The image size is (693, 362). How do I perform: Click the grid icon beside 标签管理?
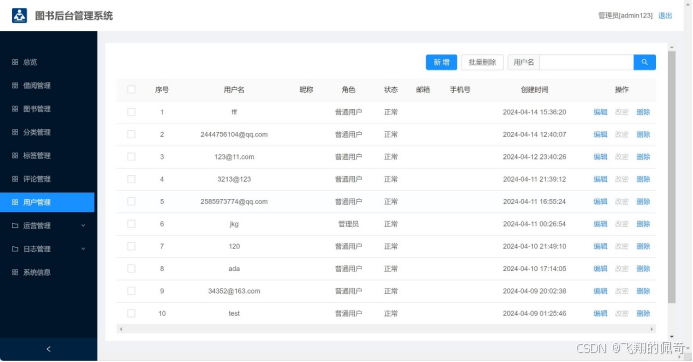coord(15,156)
